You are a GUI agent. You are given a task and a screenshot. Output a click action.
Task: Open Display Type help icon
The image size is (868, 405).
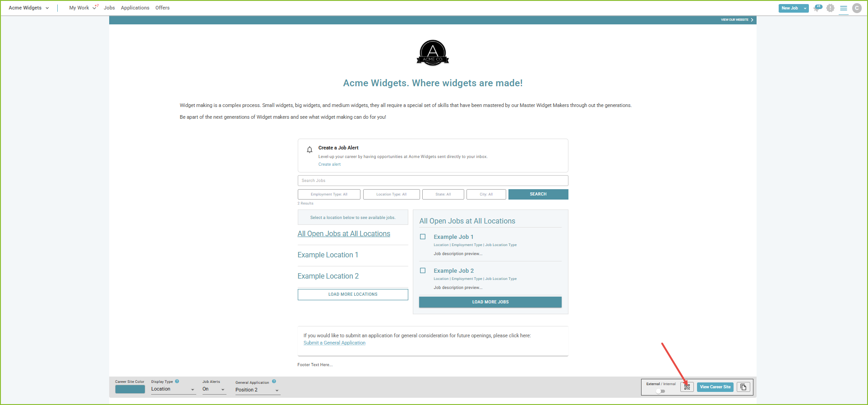[x=177, y=382]
